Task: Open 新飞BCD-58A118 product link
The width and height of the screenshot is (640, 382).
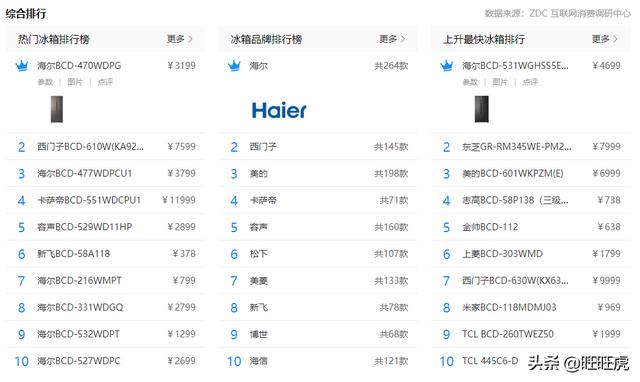Action: pos(73,254)
